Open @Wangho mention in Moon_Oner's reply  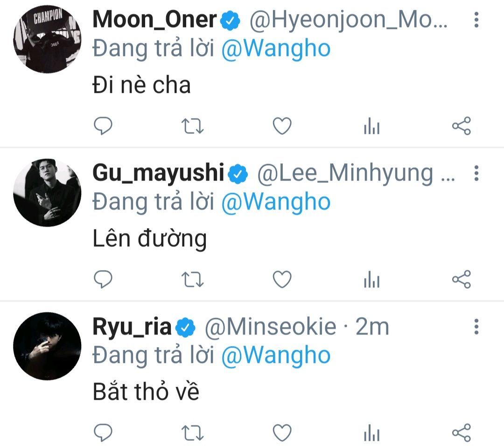(276, 49)
